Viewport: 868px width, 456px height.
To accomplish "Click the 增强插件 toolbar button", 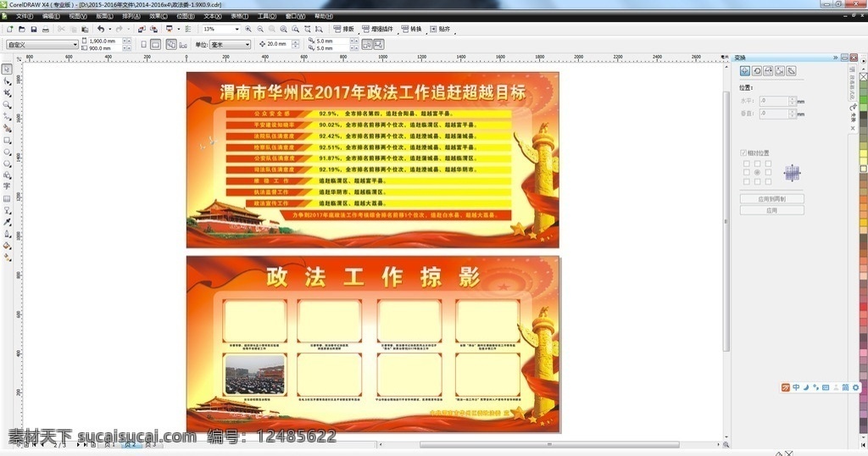I will click(x=377, y=30).
